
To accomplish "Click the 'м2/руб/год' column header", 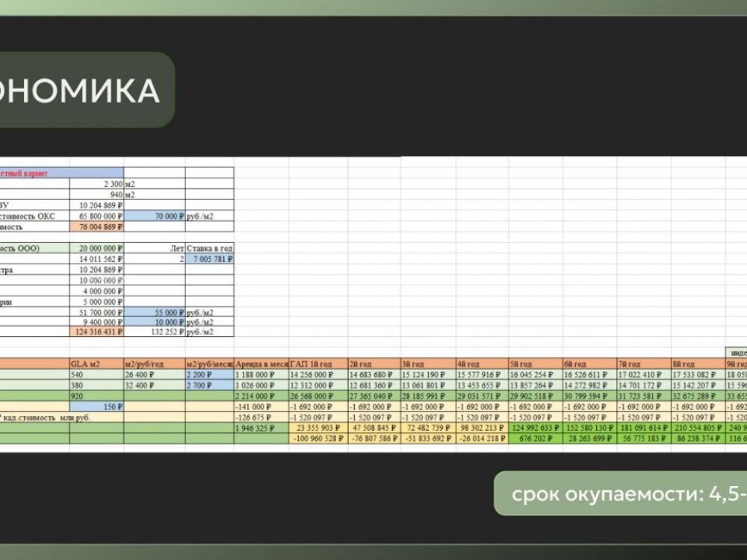I will click(155, 364).
